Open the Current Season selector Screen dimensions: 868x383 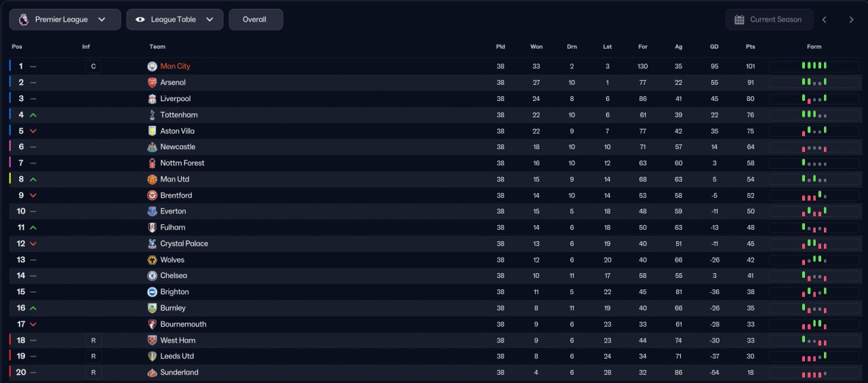(x=769, y=20)
